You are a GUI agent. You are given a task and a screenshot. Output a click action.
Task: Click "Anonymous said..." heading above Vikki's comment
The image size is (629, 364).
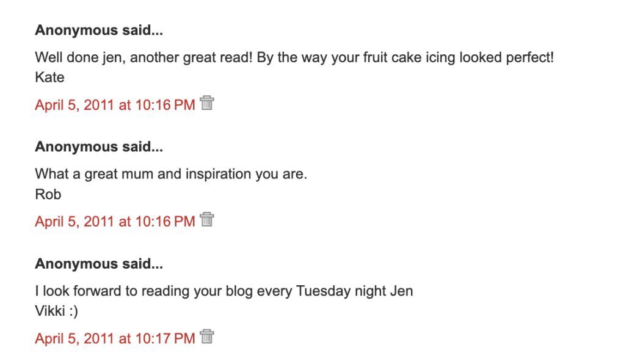click(99, 264)
